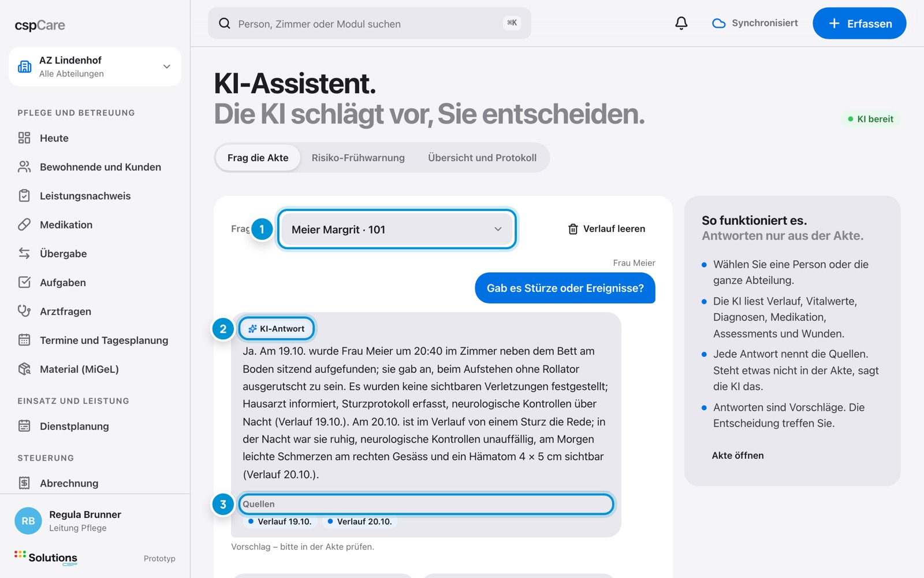Image resolution: width=924 pixels, height=578 pixels.
Task: Click the Verlauf 20.10. source chip
Action: pyautogui.click(x=359, y=521)
